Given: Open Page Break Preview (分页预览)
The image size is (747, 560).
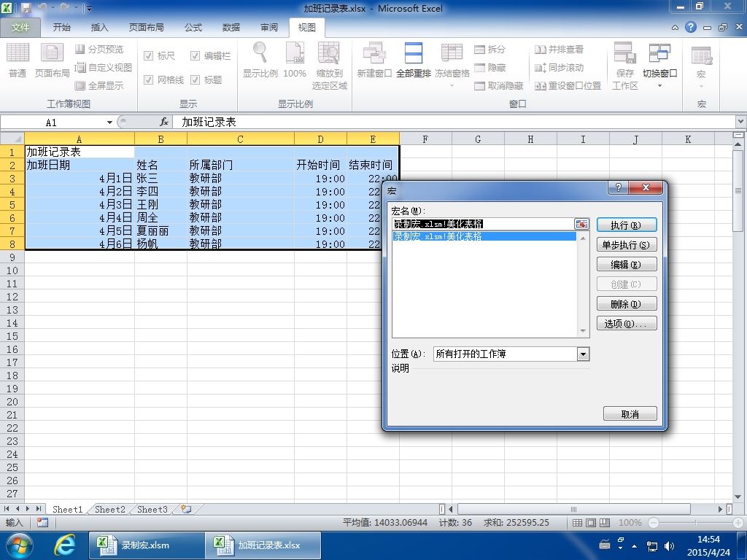Looking at the screenshot, I should [99, 49].
